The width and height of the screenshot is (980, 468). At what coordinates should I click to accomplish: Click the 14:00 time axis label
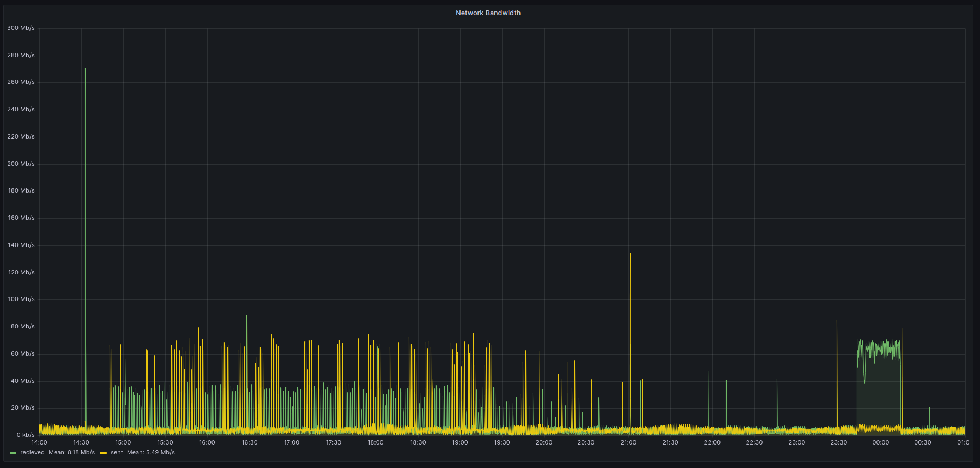click(39, 442)
